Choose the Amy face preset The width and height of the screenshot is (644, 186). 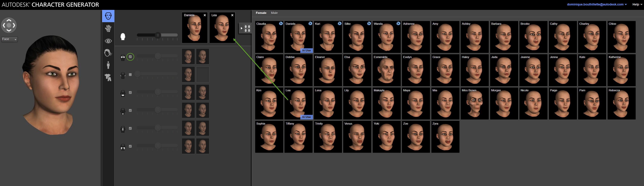click(445, 37)
